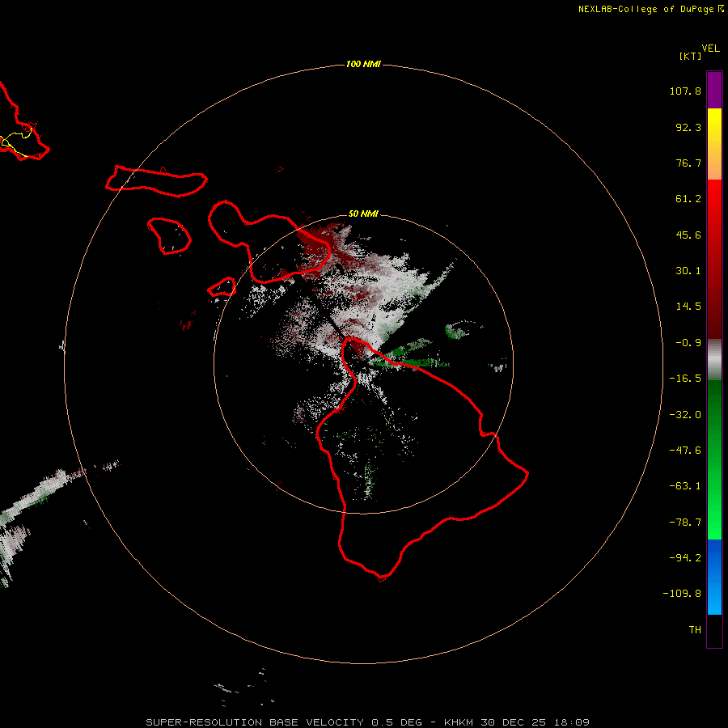Click the 100 NMI range ring label
Viewport: 728px width, 728px height.
point(363,64)
